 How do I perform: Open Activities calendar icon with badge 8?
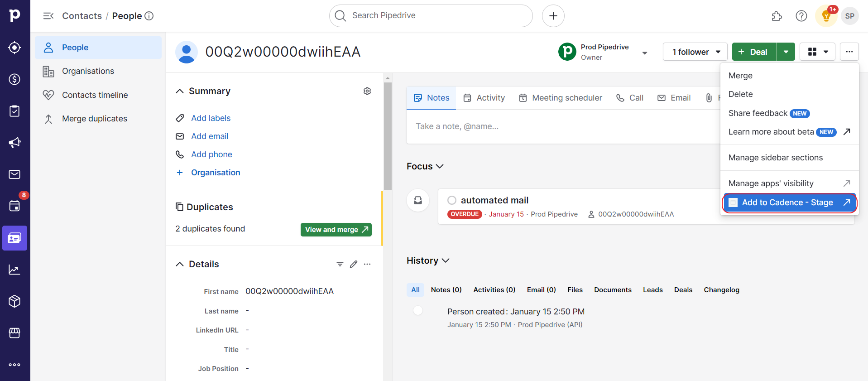click(x=14, y=205)
